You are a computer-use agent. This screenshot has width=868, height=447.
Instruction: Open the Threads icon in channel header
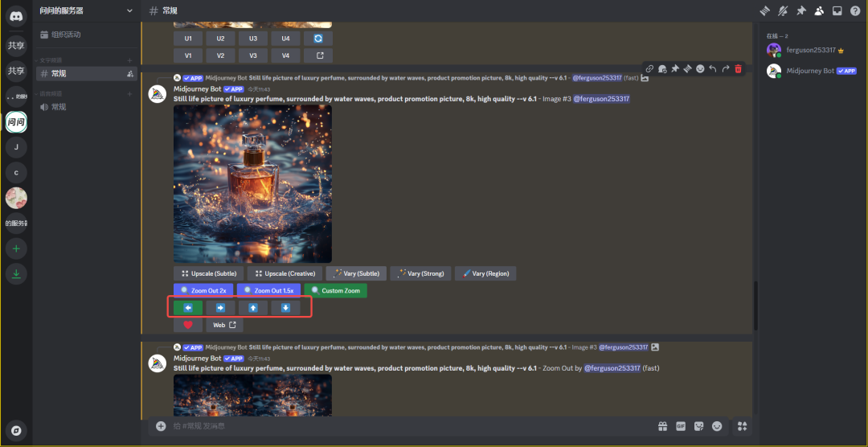(764, 10)
